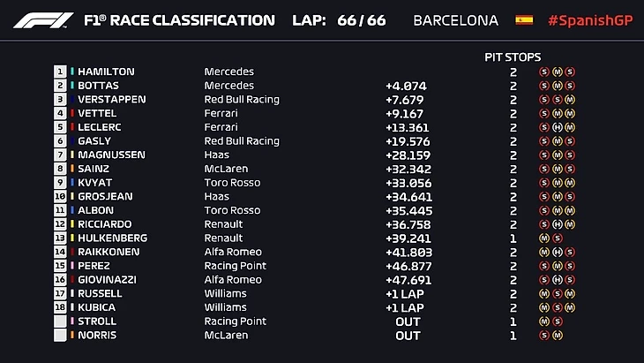Click the McLaren colour bar beside Sainz
Image resolution: width=644 pixels, height=363 pixels.
click(x=72, y=169)
